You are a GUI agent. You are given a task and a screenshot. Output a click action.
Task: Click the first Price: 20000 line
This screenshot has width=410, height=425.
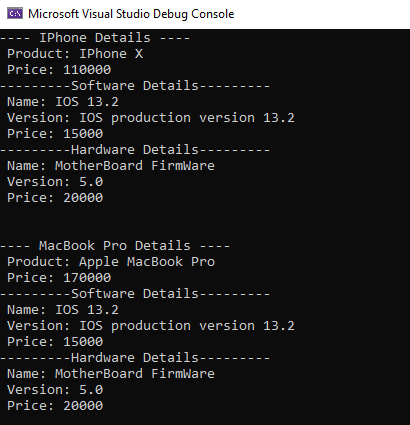pyautogui.click(x=55, y=198)
